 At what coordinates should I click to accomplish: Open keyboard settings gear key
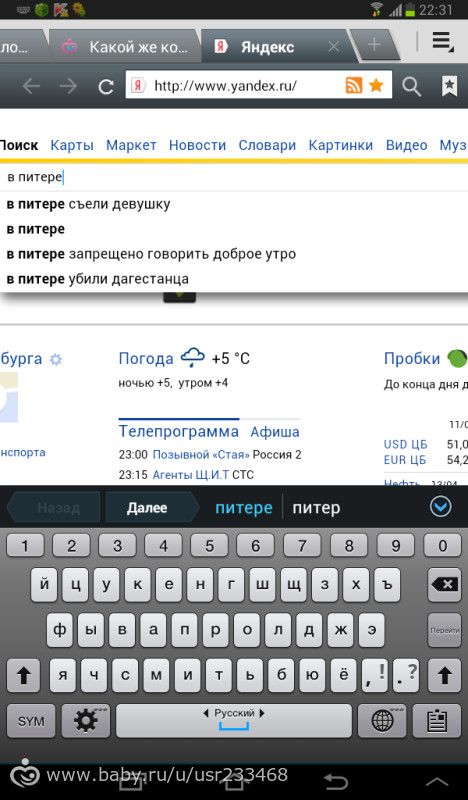86,721
